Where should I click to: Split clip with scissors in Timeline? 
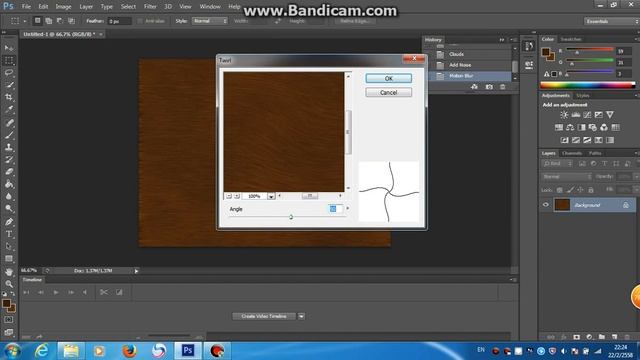point(104,292)
